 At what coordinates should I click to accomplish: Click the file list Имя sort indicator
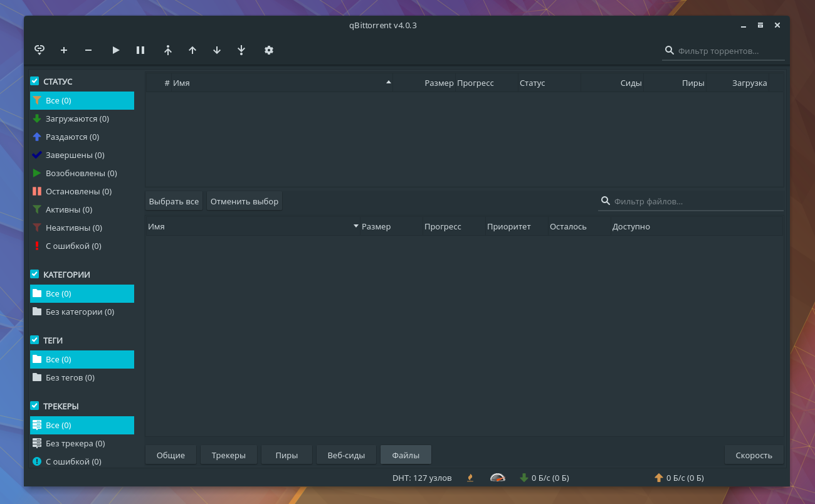click(x=355, y=226)
